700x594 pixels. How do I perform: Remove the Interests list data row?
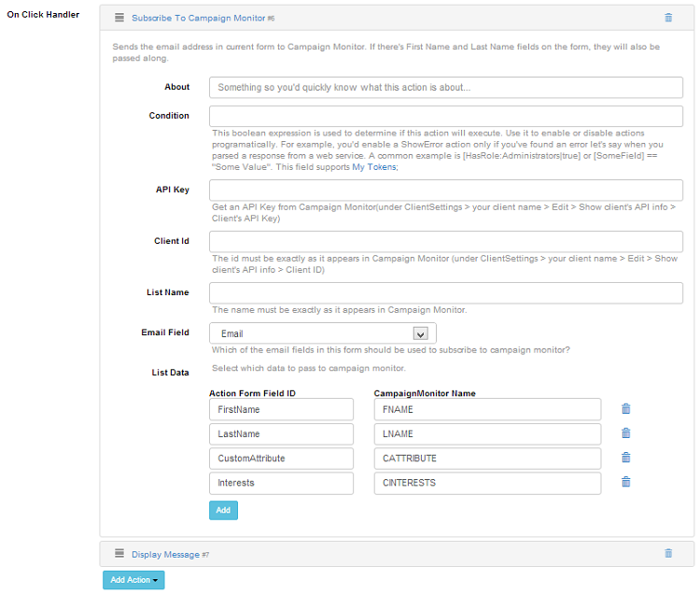point(626,482)
